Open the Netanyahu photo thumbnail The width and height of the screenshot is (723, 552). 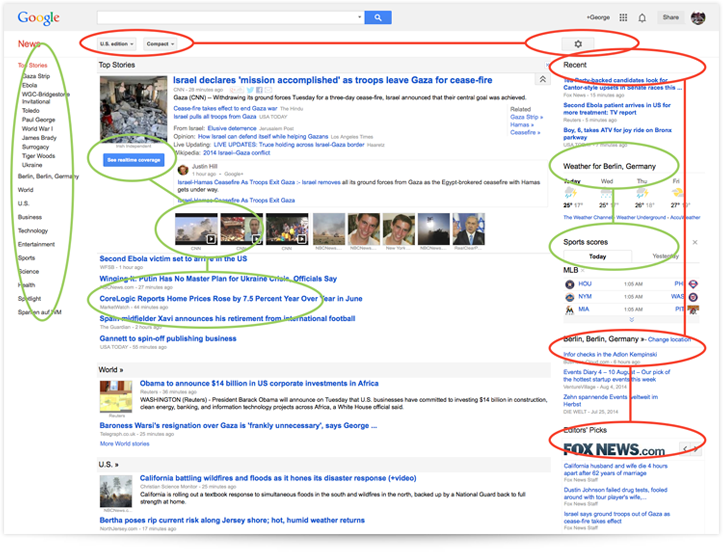(468, 229)
